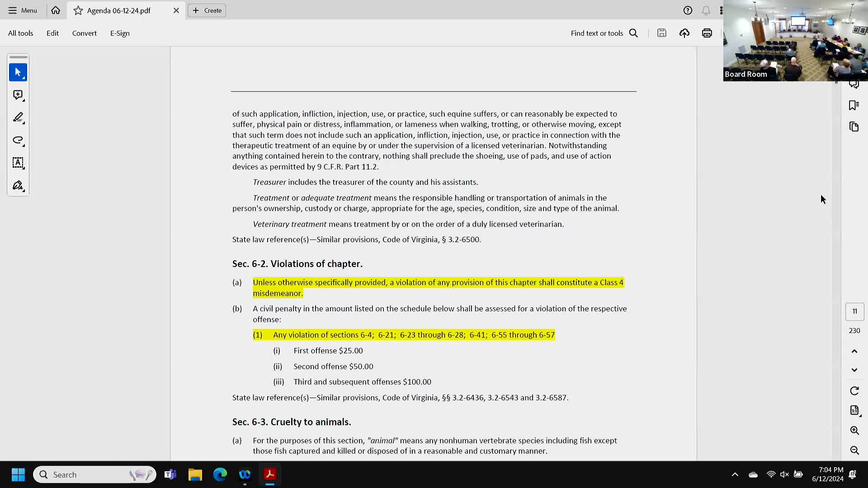
Task: Zoom out of the document
Action: click(854, 450)
